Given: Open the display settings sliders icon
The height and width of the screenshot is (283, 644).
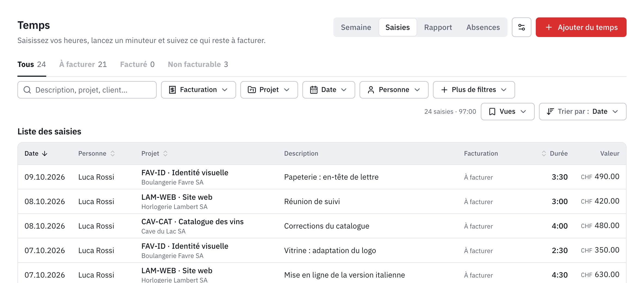Looking at the screenshot, I should click(521, 27).
